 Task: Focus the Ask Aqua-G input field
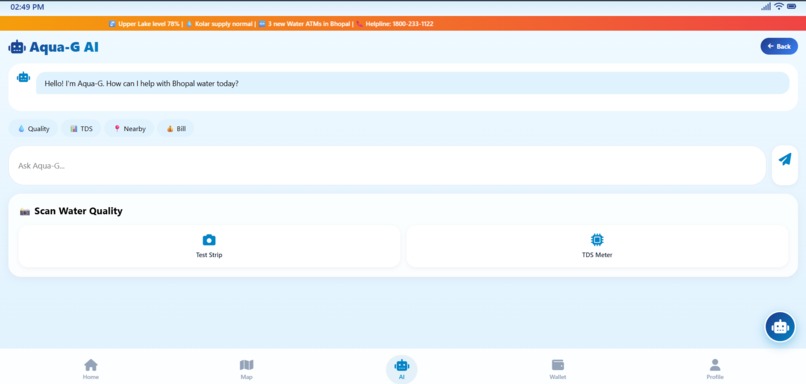387,166
